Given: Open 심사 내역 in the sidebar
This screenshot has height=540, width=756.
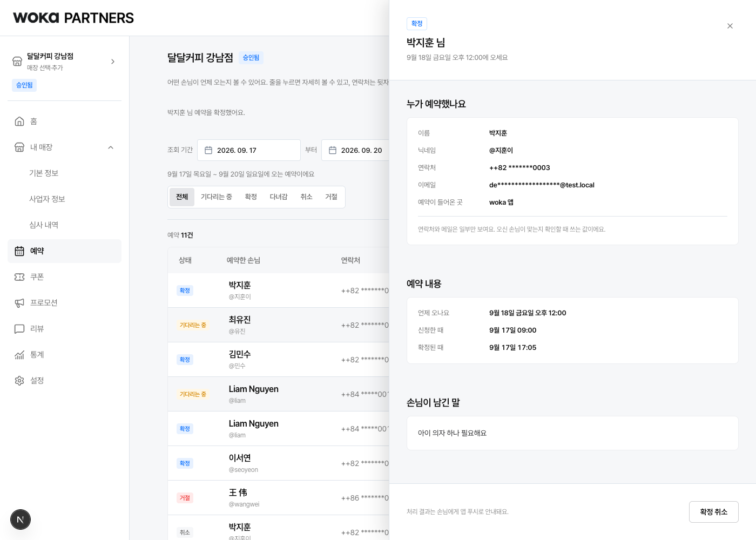Looking at the screenshot, I should point(44,225).
